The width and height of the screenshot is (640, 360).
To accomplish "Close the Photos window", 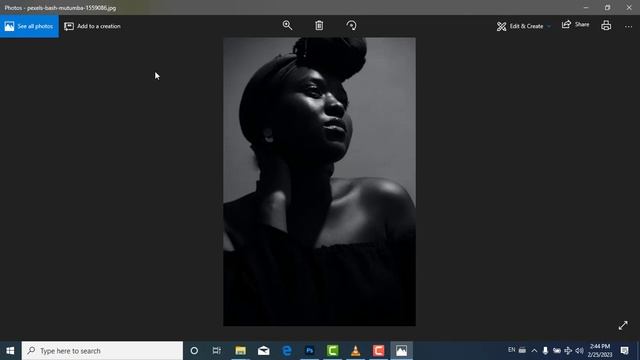I will tap(629, 7).
